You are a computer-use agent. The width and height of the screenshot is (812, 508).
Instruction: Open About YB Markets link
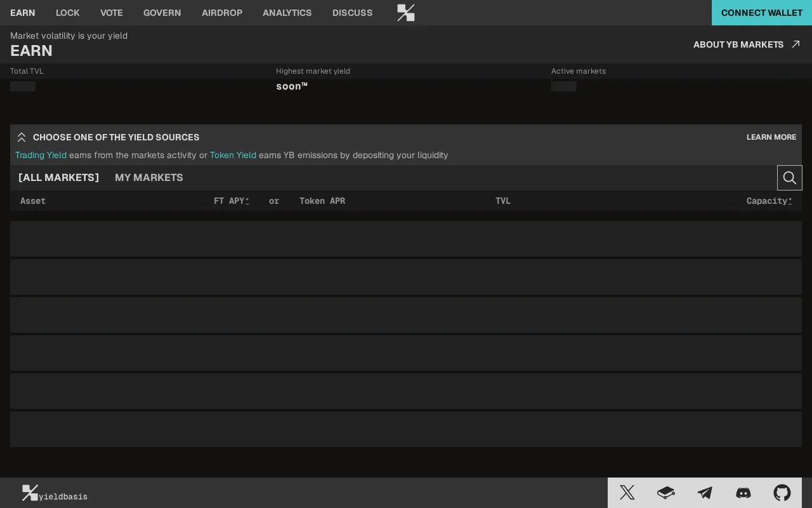(738, 44)
